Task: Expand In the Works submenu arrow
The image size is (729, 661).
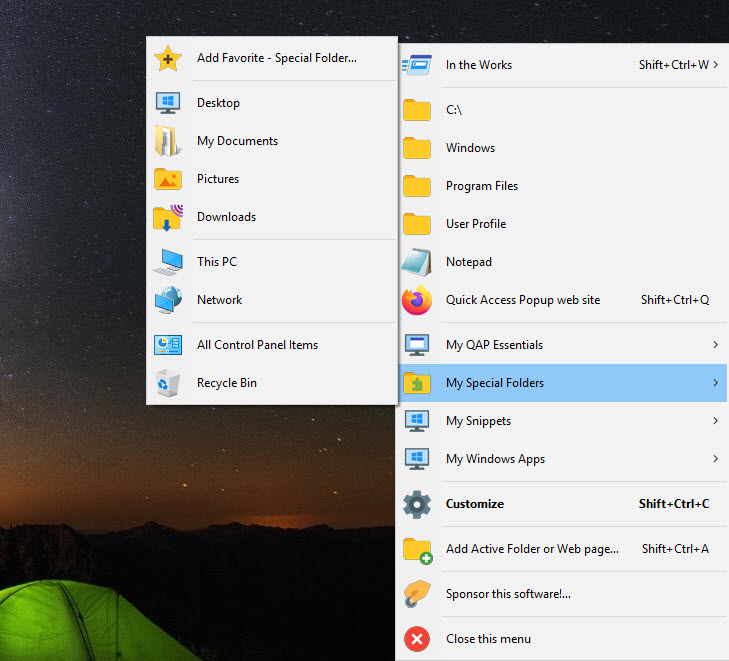Action: [716, 65]
